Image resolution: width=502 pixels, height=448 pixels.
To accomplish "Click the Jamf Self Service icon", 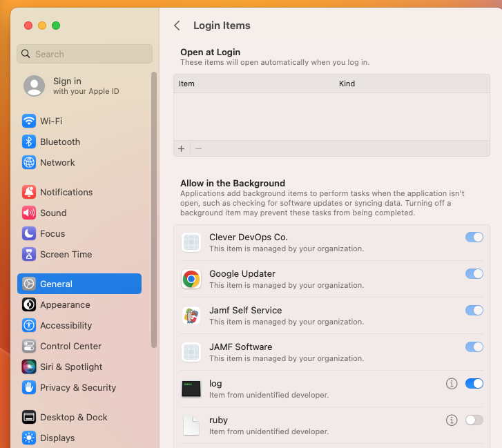I will 191,315.
